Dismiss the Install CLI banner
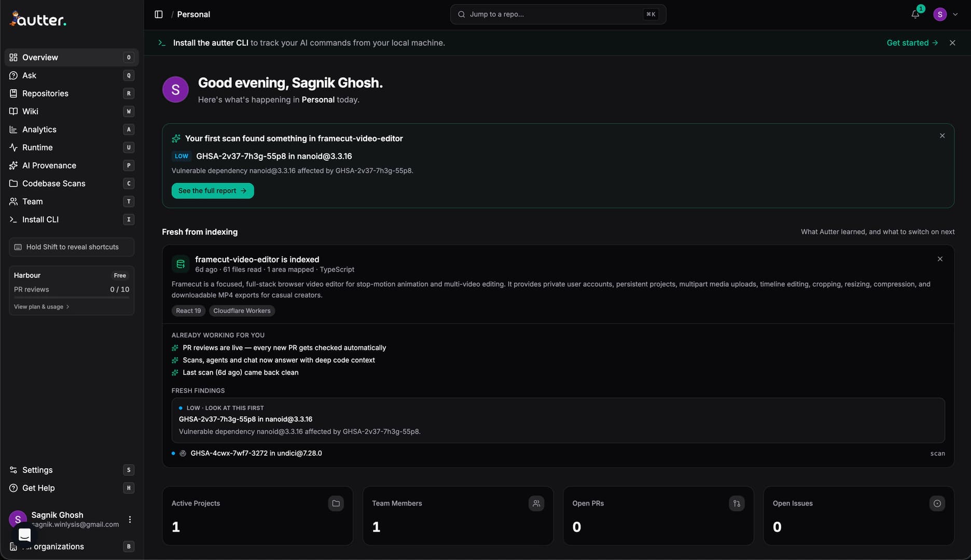 coord(952,43)
